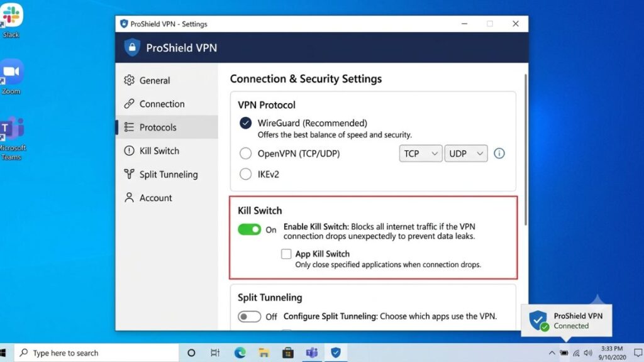This screenshot has height=362, width=644.
Task: Click the Windows search box
Action: (x=97, y=353)
